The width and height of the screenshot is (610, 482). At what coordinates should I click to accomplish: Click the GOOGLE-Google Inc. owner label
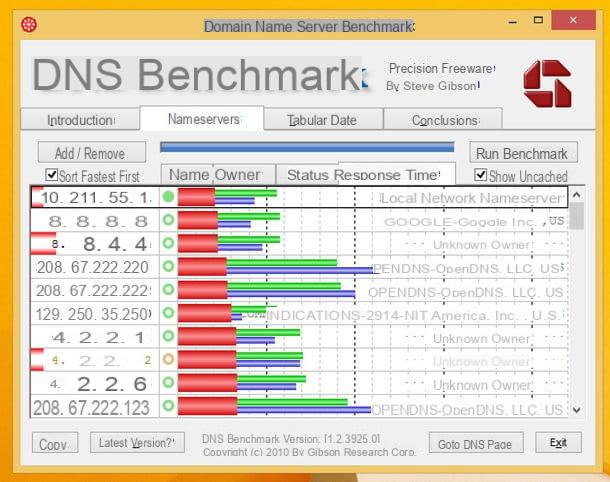(x=473, y=221)
